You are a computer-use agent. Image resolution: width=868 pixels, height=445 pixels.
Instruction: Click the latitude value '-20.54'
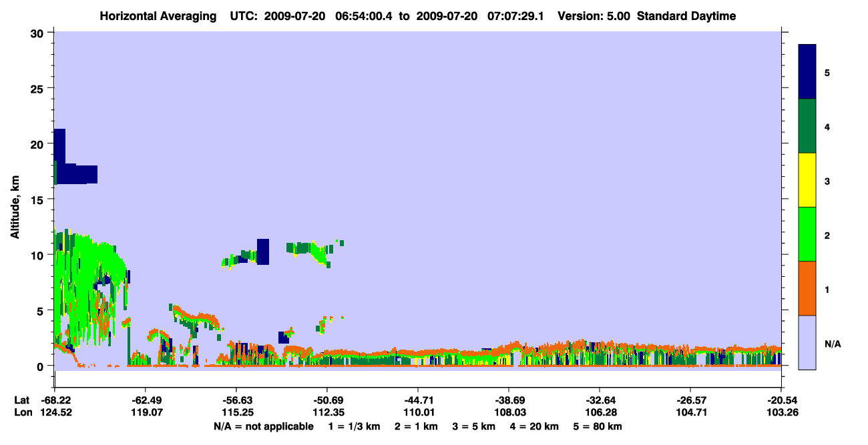[x=781, y=400]
